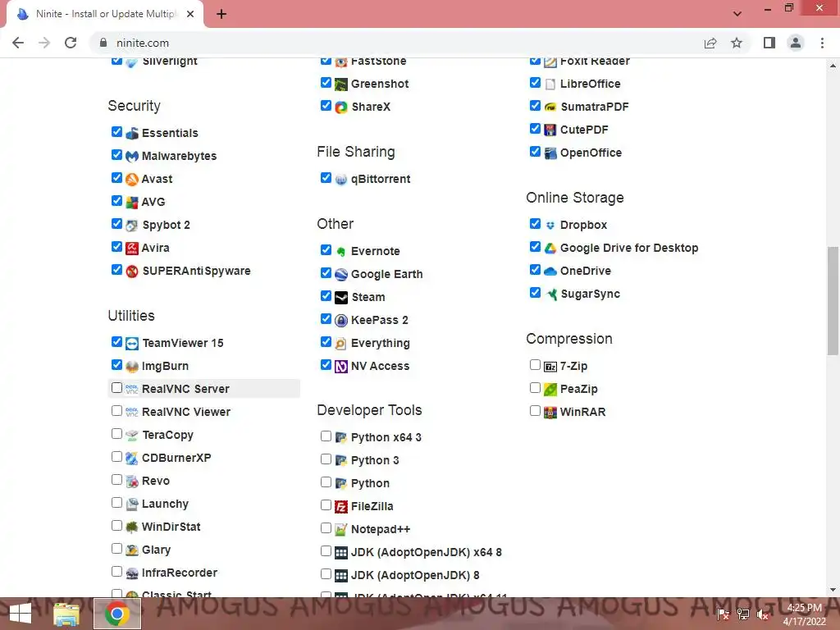Click the Google Earth icon
The height and width of the screenshot is (630, 840).
341,274
